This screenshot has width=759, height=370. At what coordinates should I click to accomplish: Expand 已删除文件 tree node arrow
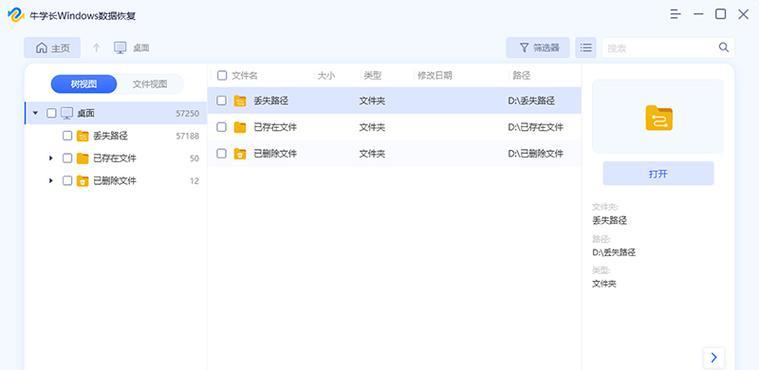click(x=50, y=181)
